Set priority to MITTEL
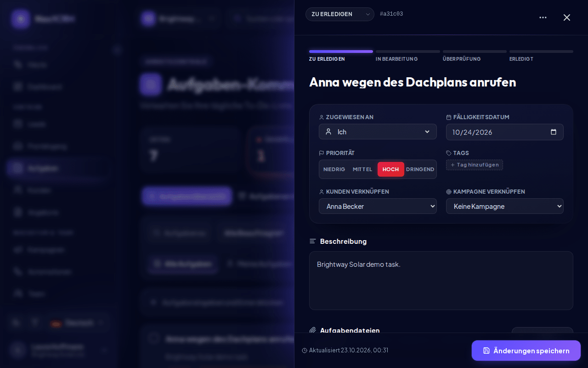 (362, 169)
